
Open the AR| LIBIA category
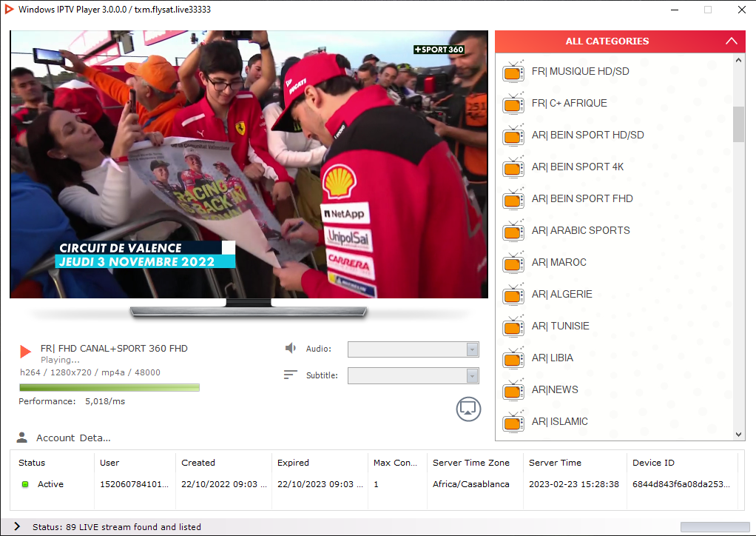(x=552, y=358)
